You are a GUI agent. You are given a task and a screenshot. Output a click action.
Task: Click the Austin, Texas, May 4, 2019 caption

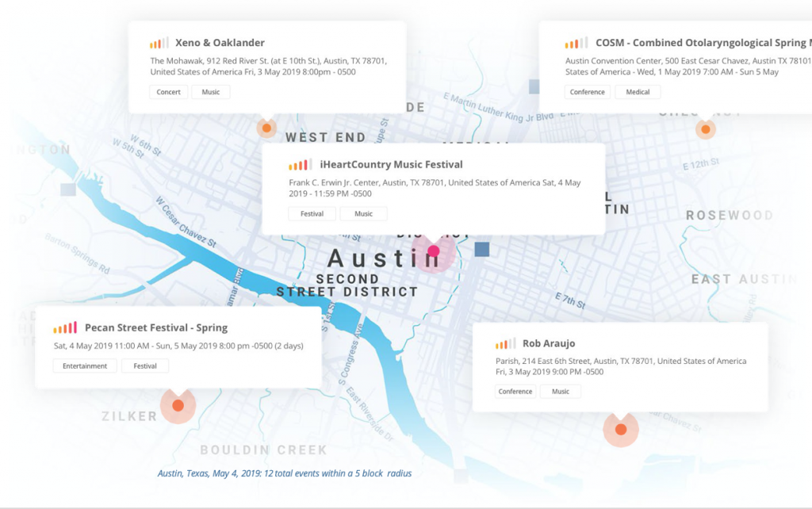point(285,473)
